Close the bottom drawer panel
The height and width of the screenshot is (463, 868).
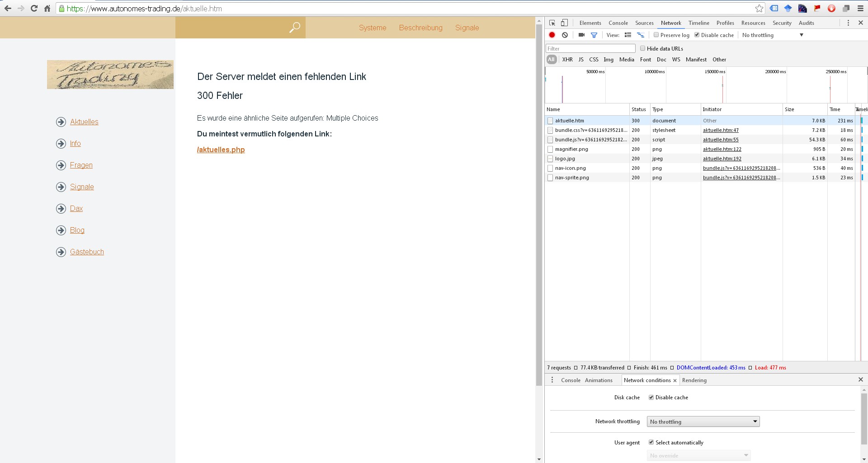pos(860,380)
